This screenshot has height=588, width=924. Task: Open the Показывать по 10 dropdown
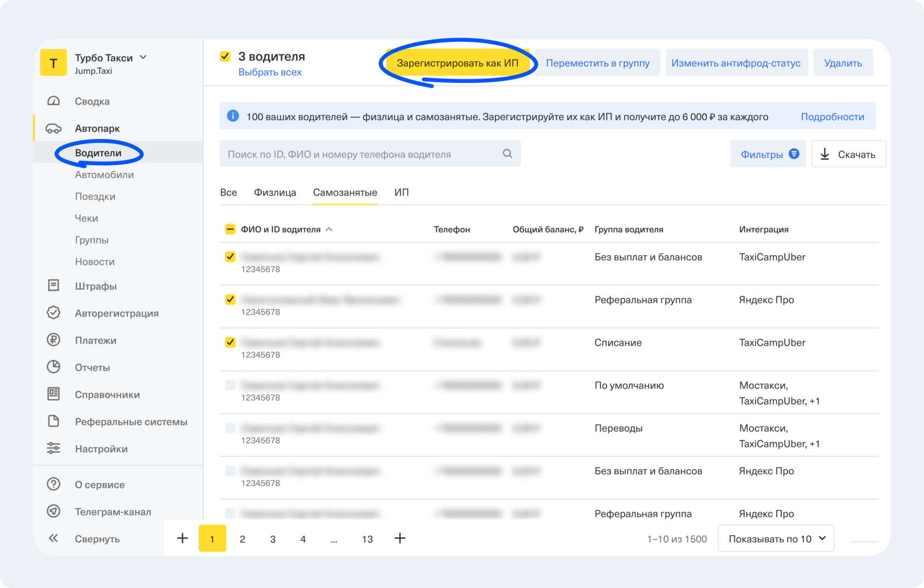(776, 539)
